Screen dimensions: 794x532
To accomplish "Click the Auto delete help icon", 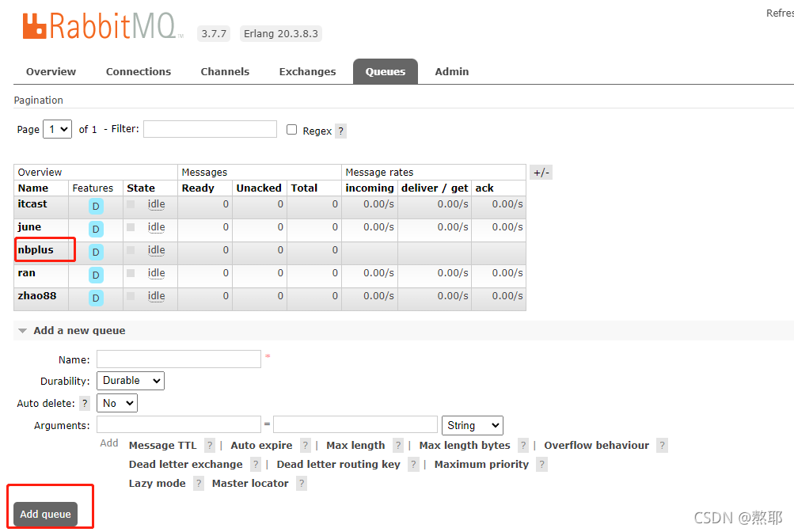I will coord(85,403).
